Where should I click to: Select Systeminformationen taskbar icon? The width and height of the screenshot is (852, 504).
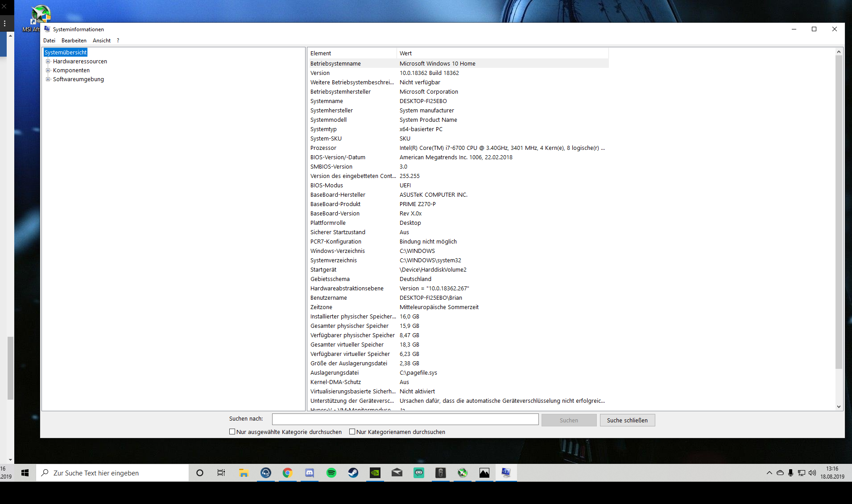tap(506, 473)
